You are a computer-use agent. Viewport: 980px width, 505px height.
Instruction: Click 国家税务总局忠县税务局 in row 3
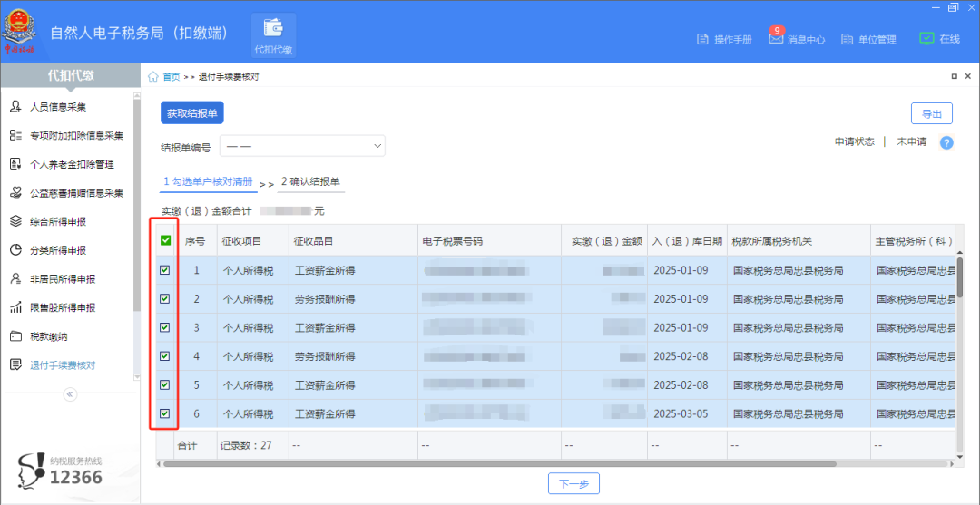point(789,327)
